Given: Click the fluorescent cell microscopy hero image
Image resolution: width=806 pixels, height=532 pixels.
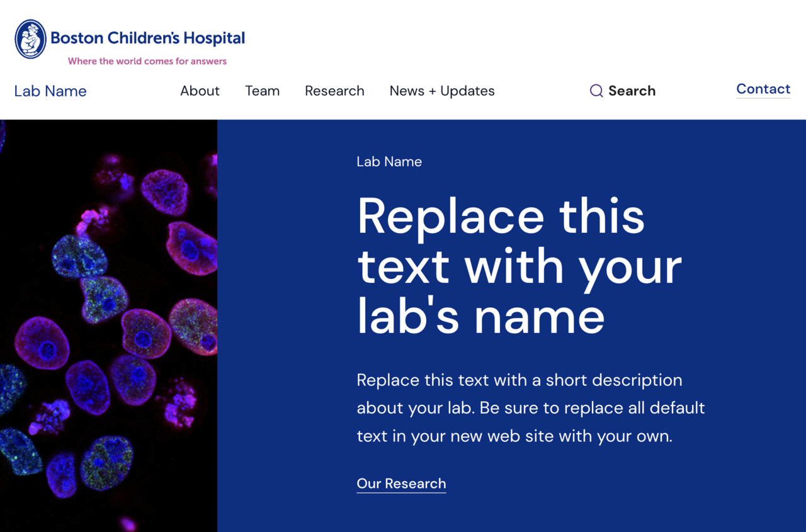Looking at the screenshot, I should (108, 324).
